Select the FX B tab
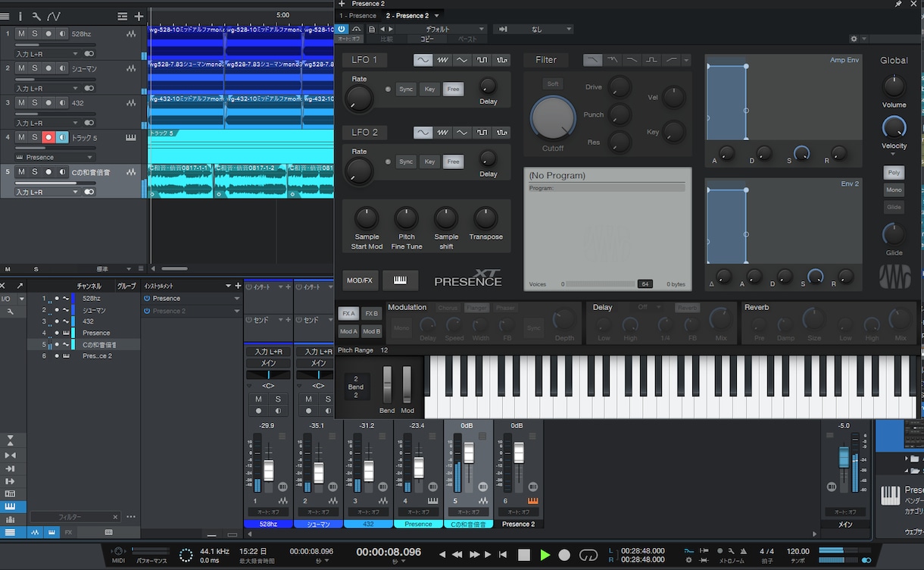 (372, 313)
